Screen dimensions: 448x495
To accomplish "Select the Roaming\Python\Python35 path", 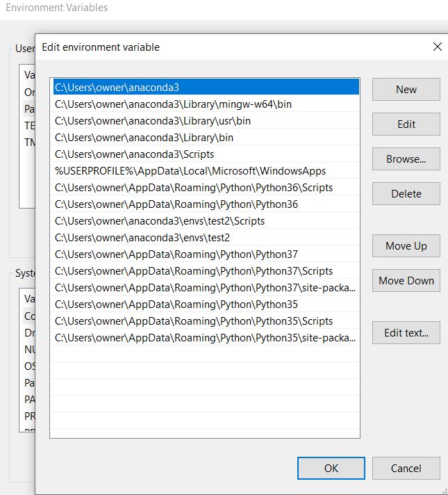I will pyautogui.click(x=206, y=305).
